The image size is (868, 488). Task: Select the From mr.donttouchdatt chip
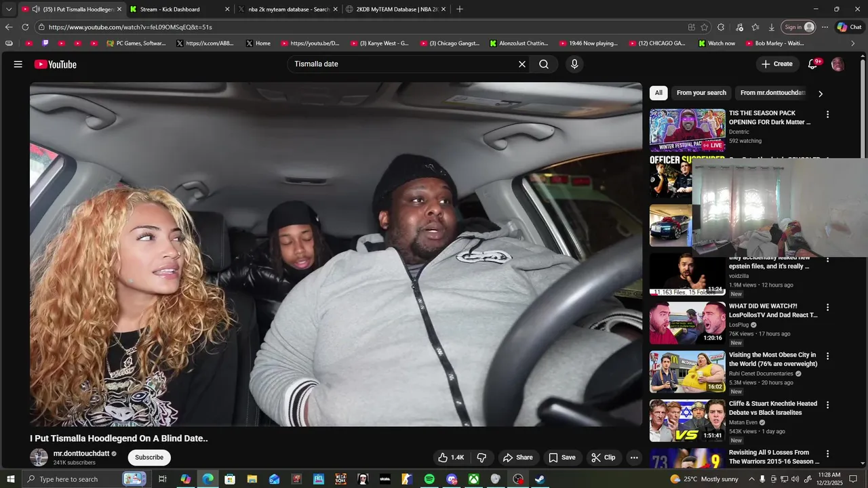[773, 93]
